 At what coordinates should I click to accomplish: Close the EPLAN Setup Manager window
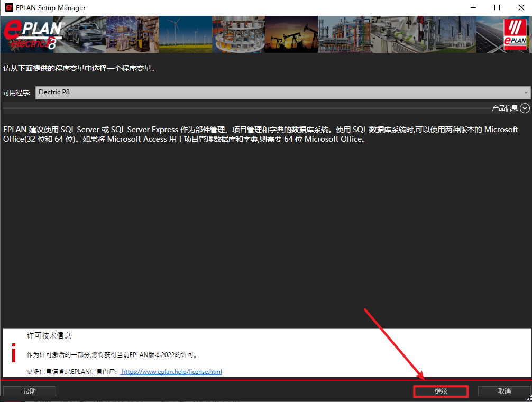pyautogui.click(x=520, y=8)
